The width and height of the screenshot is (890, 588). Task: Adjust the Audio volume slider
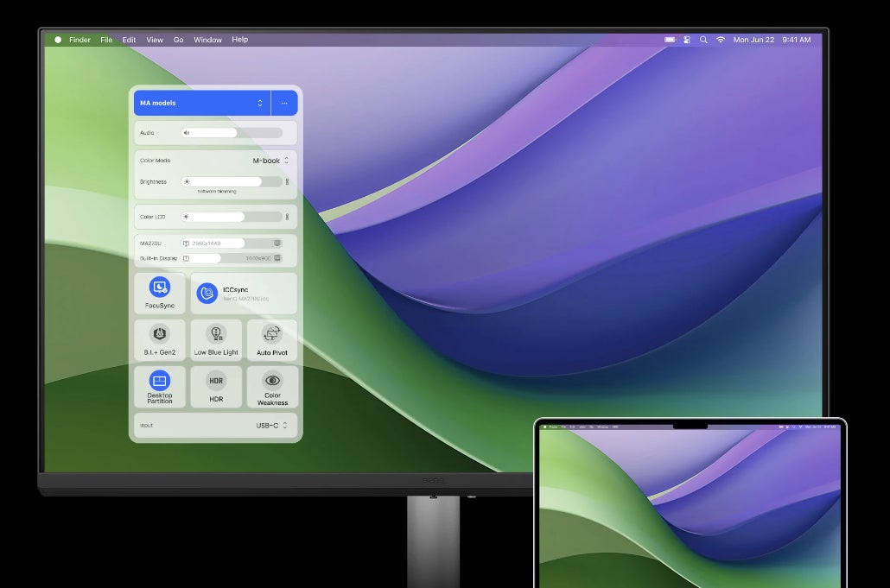tap(232, 133)
